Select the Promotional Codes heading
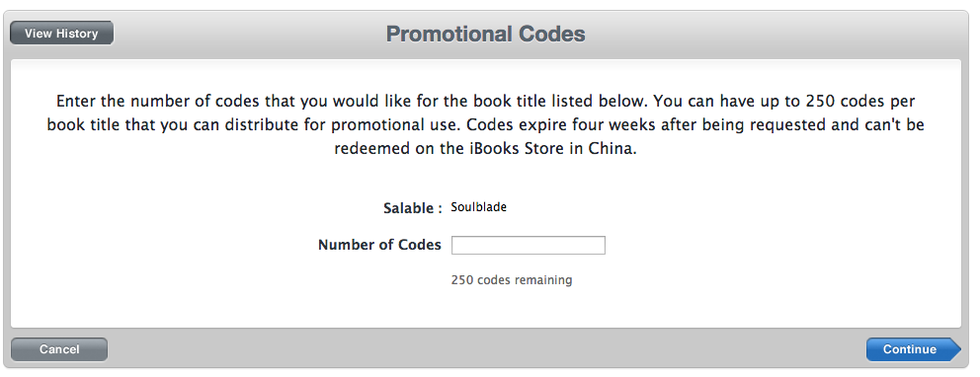This screenshot has height=377, width=980. [x=486, y=34]
